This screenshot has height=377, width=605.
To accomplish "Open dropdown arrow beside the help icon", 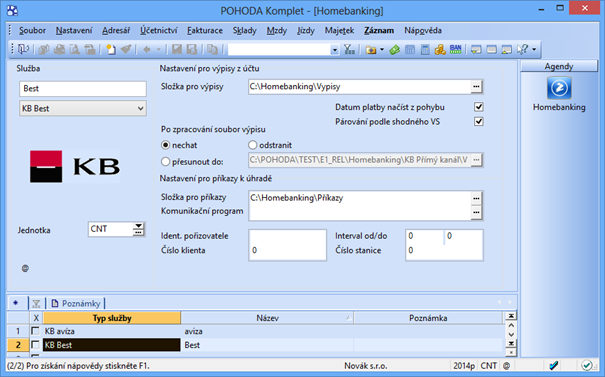I will pos(534,49).
